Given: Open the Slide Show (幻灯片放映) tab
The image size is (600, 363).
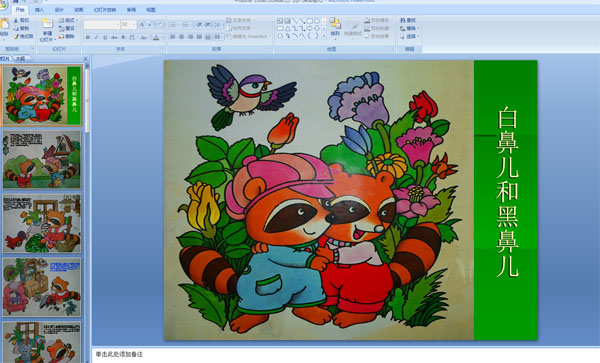Looking at the screenshot, I should click(105, 10).
